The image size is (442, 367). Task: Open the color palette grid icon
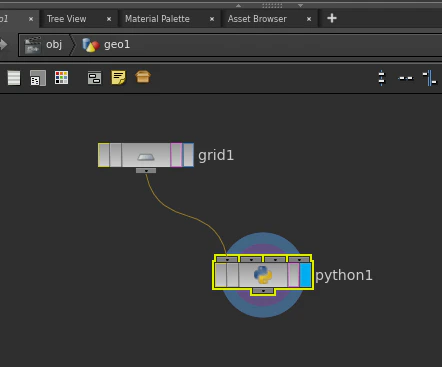[61, 78]
